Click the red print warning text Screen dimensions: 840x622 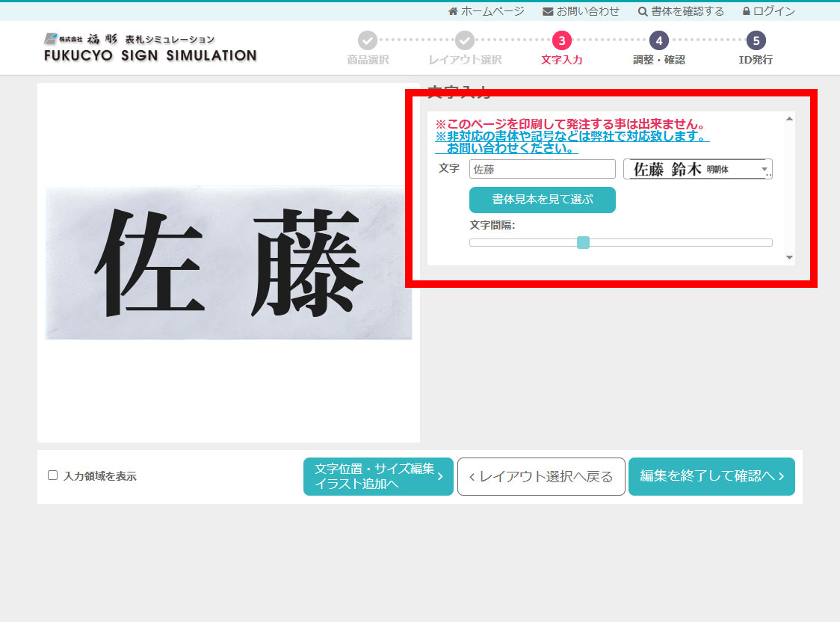pyautogui.click(x=570, y=124)
